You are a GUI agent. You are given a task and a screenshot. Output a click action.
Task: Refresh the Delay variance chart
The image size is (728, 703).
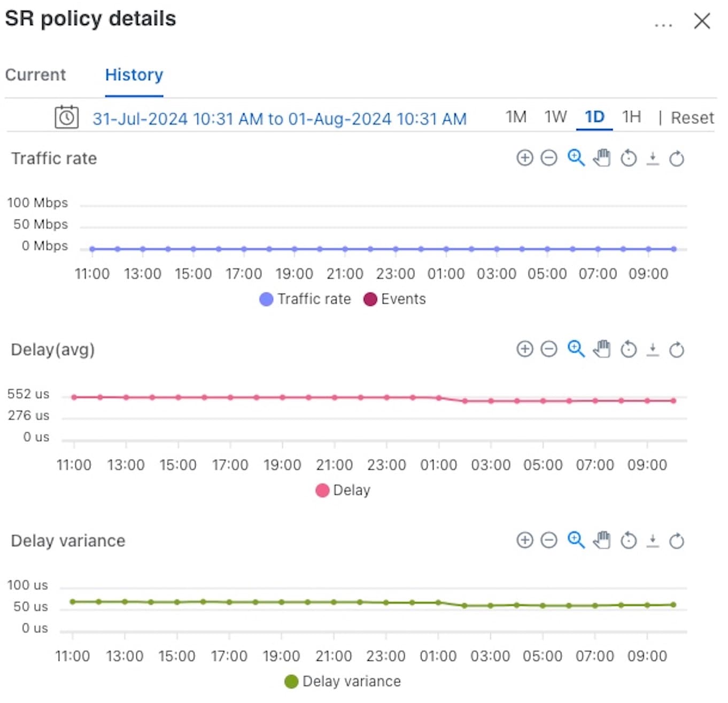pyautogui.click(x=677, y=541)
